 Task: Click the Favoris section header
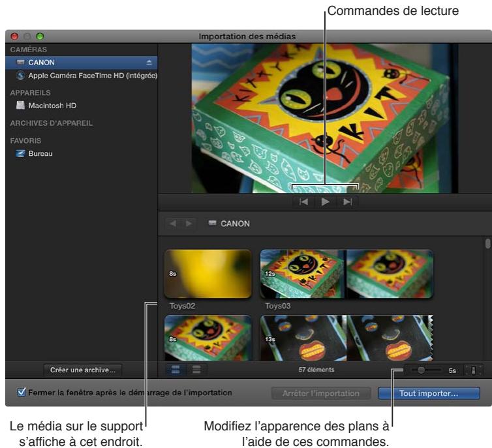click(x=25, y=141)
